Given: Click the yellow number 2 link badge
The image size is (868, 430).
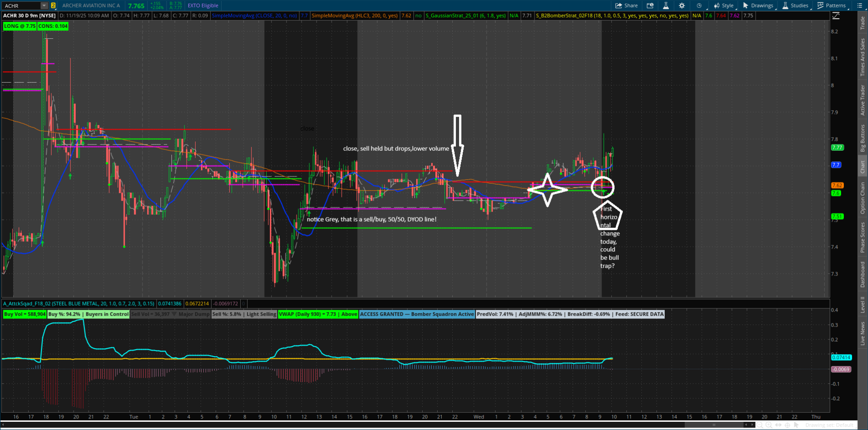Looking at the screenshot, I should tap(53, 5).
